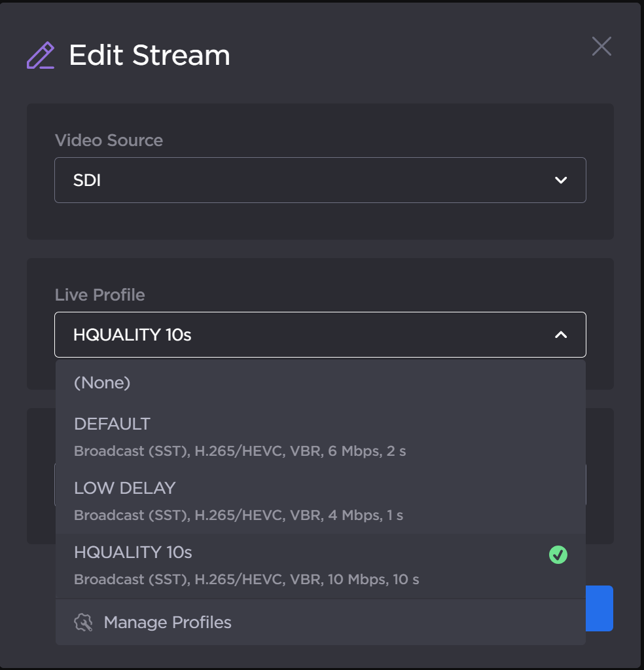Expand the Video Source chevron arrow

pyautogui.click(x=560, y=180)
